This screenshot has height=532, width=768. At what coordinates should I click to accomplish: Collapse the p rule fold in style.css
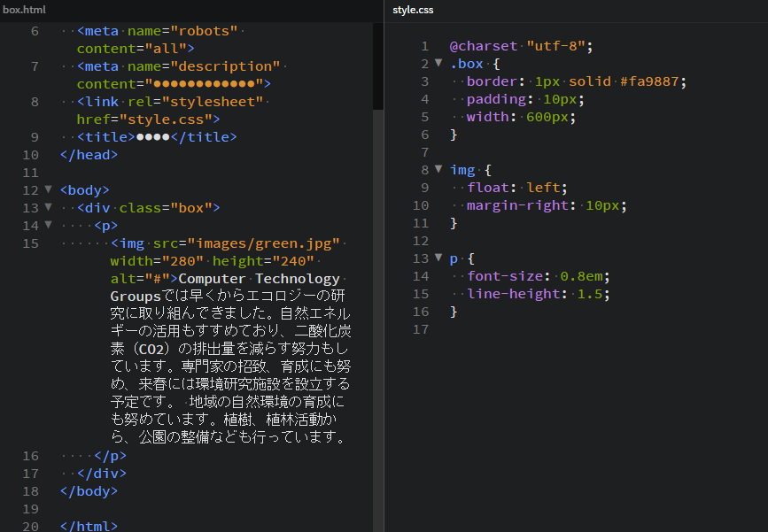click(x=438, y=258)
